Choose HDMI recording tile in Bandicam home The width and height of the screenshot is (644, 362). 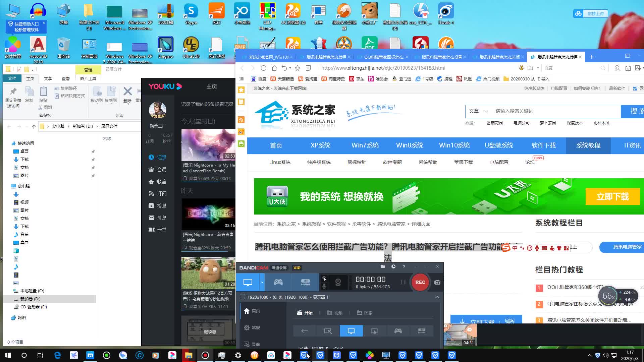click(x=422, y=331)
